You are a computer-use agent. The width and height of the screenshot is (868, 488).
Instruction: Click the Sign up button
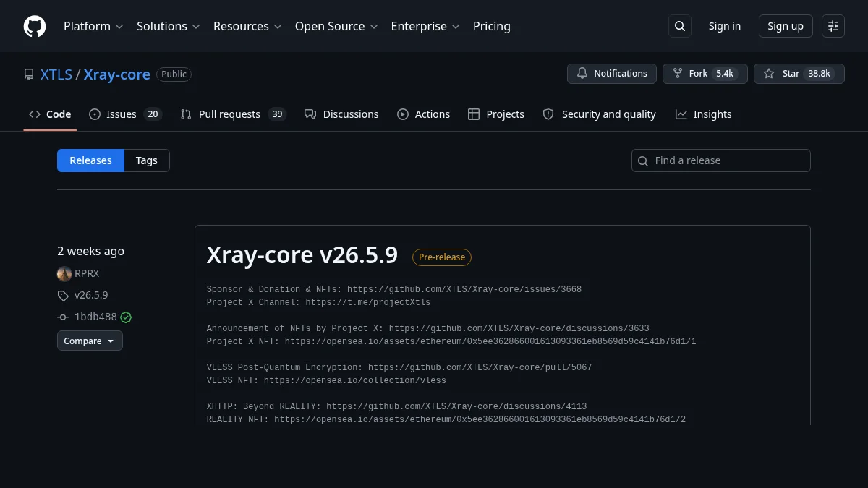(786, 26)
